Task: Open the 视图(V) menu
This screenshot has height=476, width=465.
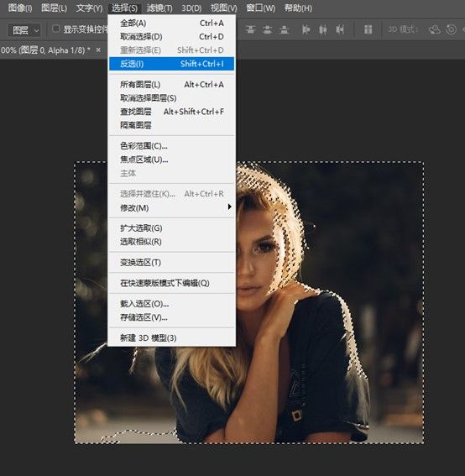Action: click(224, 8)
